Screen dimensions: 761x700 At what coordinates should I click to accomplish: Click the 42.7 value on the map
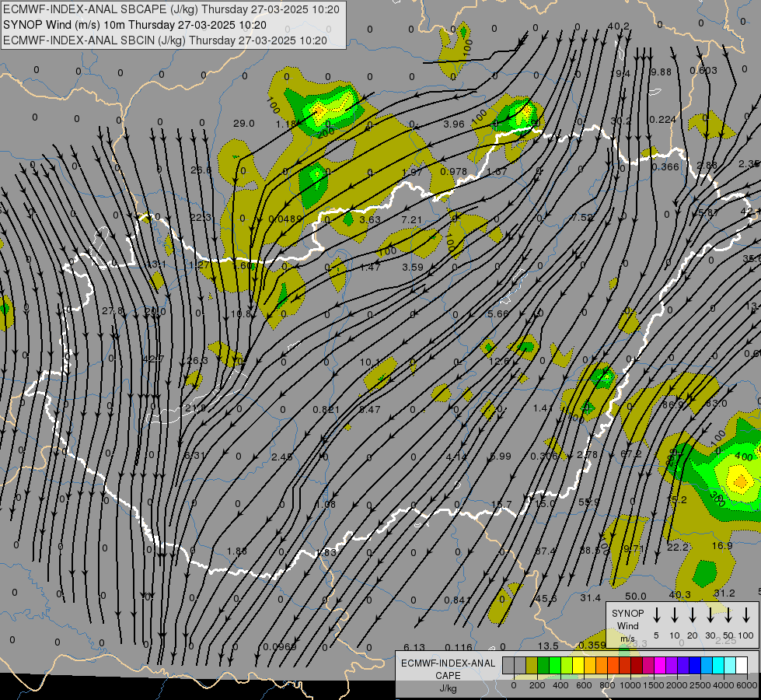pyautogui.click(x=153, y=359)
